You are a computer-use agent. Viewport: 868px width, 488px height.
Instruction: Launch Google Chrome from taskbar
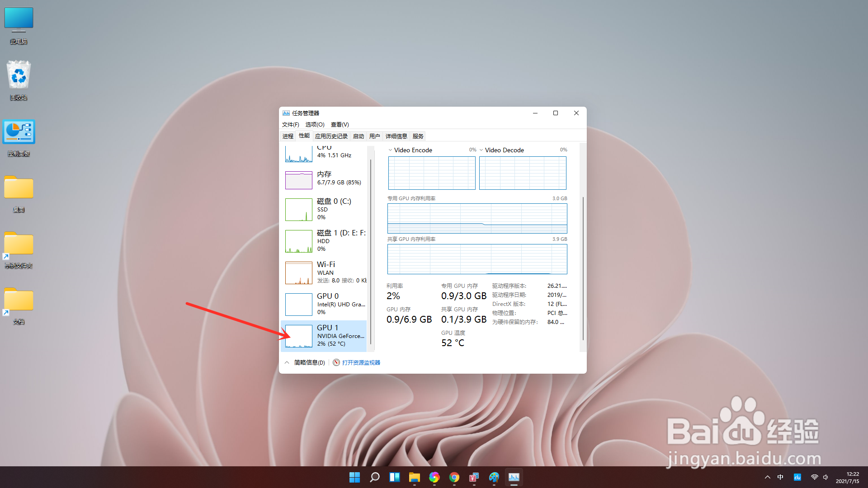pos(454,477)
